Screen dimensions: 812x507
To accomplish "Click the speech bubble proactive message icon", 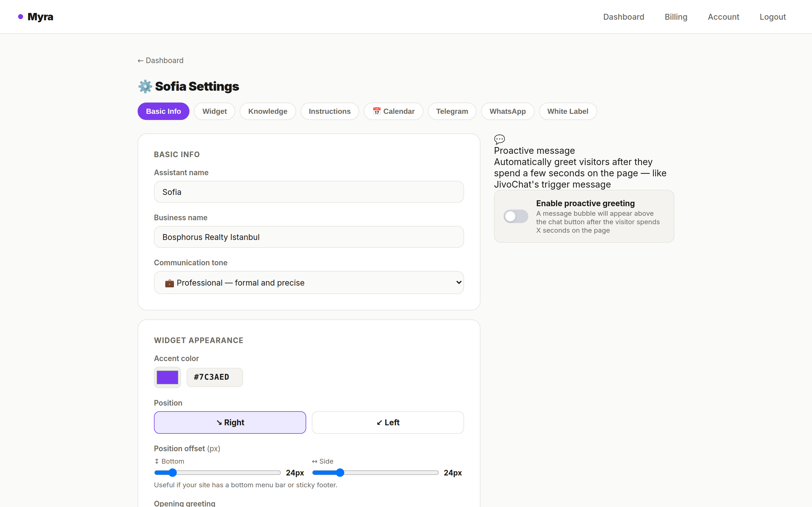I will tap(499, 139).
